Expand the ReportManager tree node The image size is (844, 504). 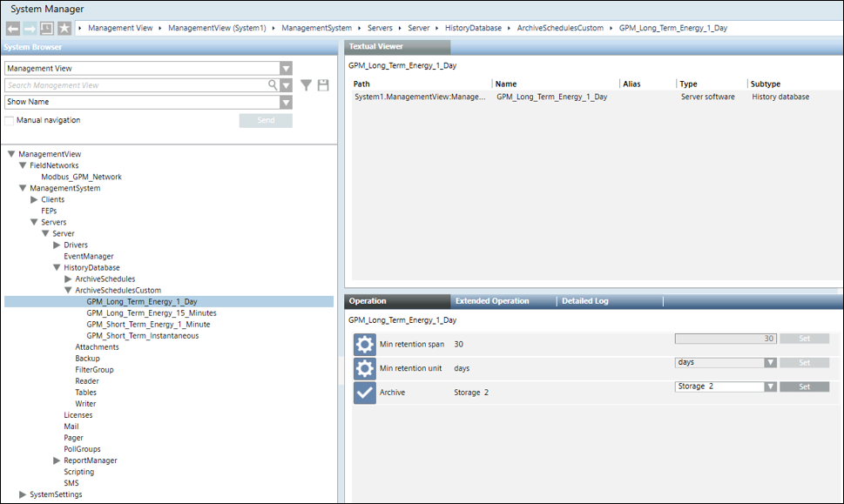(57, 460)
